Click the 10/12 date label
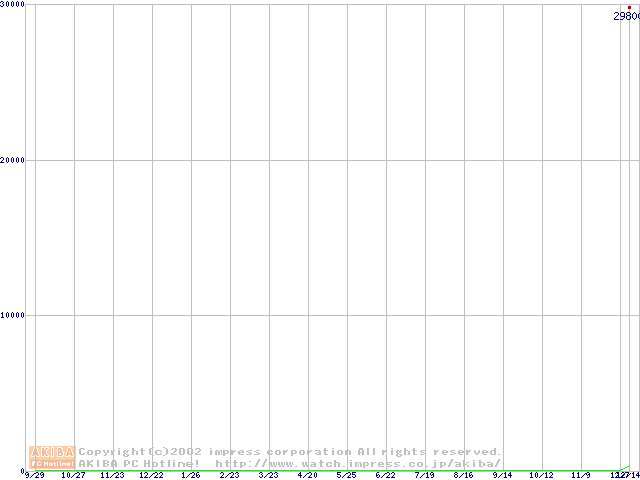The image size is (640, 480). (542, 475)
